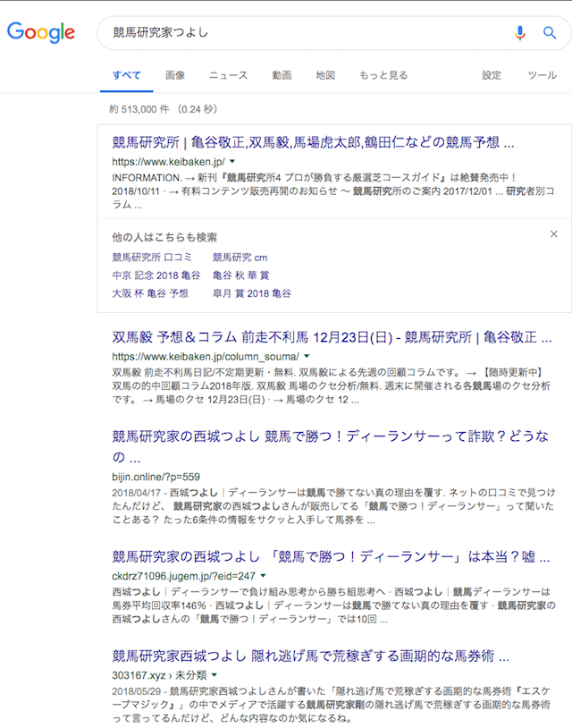Expand dropdown arrow next to 303167.xyz › 未分類
Viewport: 572px width, 728px height.
tap(214, 675)
